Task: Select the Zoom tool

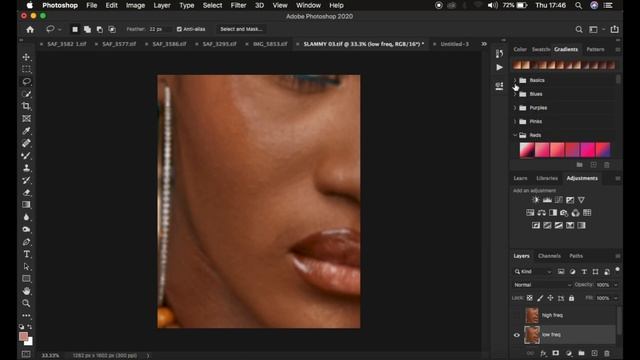Action: pyautogui.click(x=27, y=303)
